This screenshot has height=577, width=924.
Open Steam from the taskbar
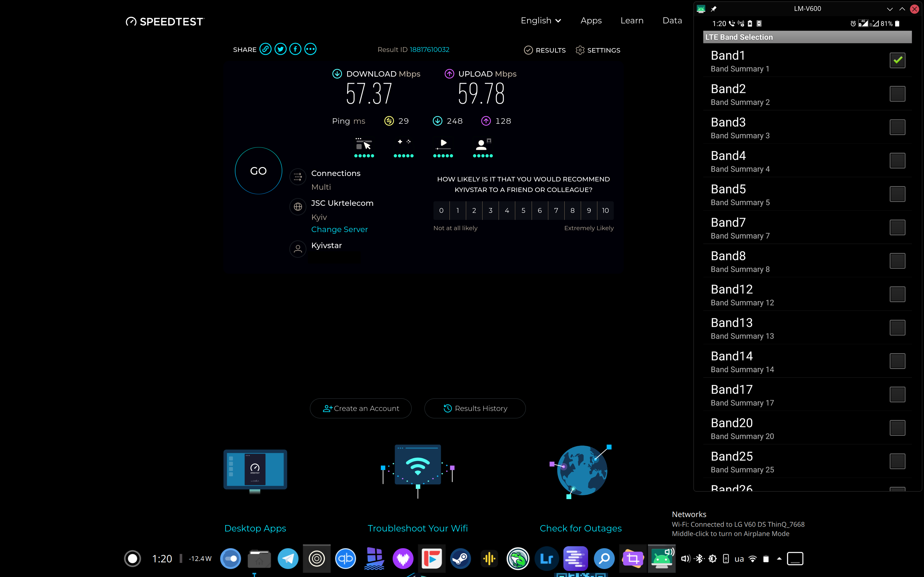(x=460, y=559)
